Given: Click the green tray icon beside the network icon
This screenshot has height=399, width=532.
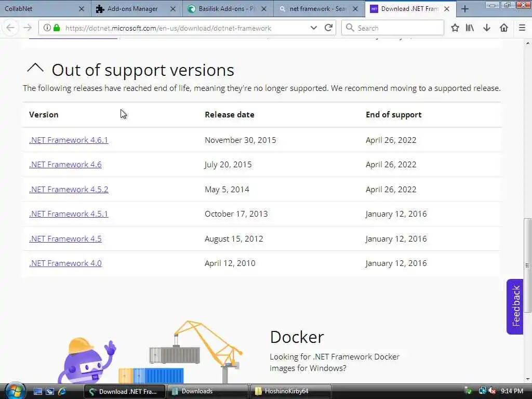Looking at the screenshot, I should pyautogui.click(x=468, y=391).
